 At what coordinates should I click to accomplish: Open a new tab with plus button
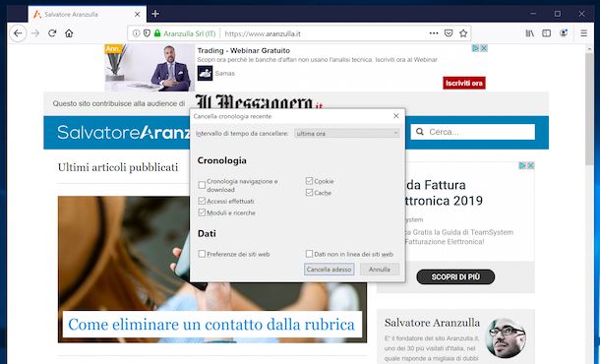[x=155, y=14]
